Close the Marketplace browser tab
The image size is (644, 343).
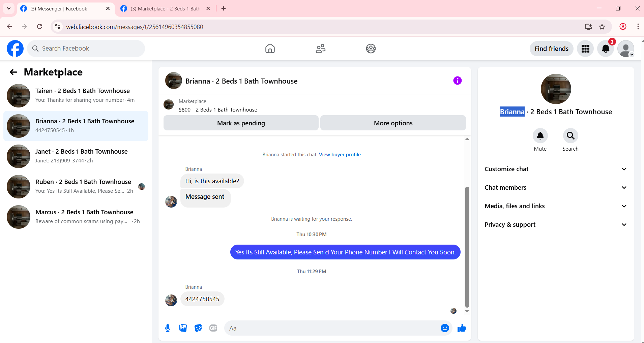click(208, 9)
